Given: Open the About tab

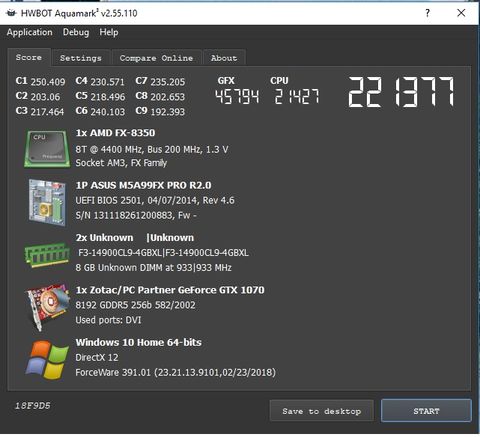Looking at the screenshot, I should tap(224, 58).
